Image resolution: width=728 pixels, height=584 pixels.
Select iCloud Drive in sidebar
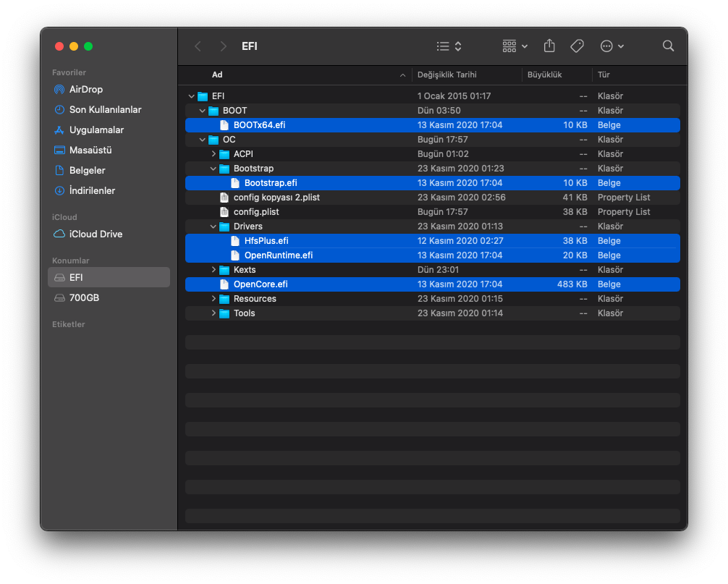point(96,234)
